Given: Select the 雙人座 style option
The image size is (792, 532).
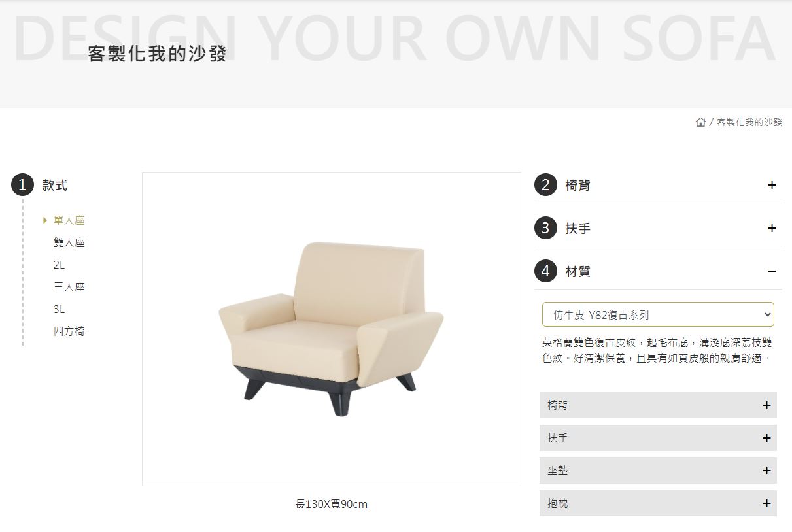Looking at the screenshot, I should point(69,242).
